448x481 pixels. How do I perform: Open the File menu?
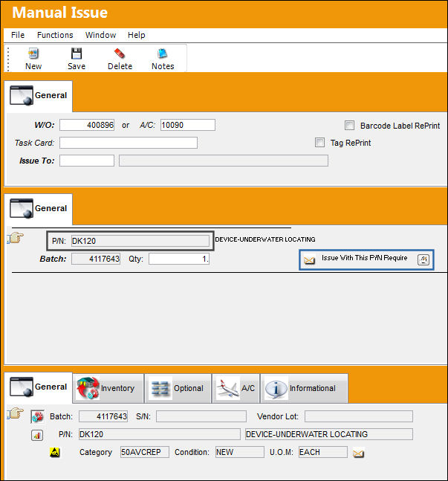[18, 35]
